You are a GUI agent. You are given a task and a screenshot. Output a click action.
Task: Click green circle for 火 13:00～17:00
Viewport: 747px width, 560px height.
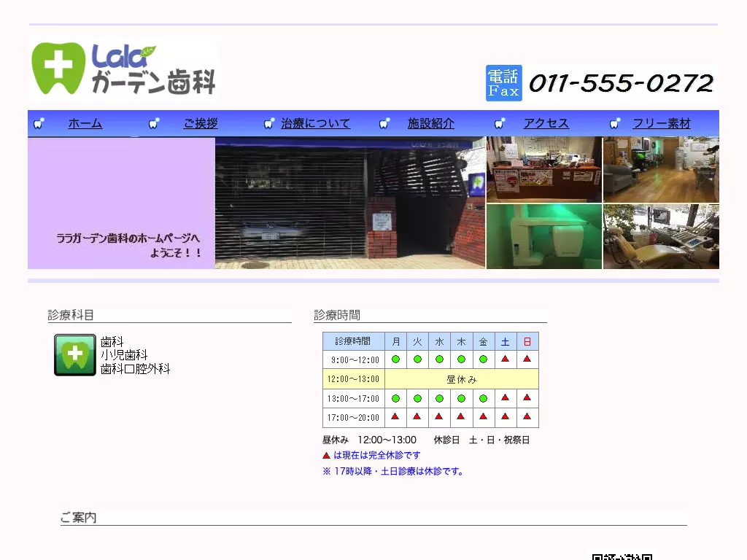pyautogui.click(x=417, y=399)
